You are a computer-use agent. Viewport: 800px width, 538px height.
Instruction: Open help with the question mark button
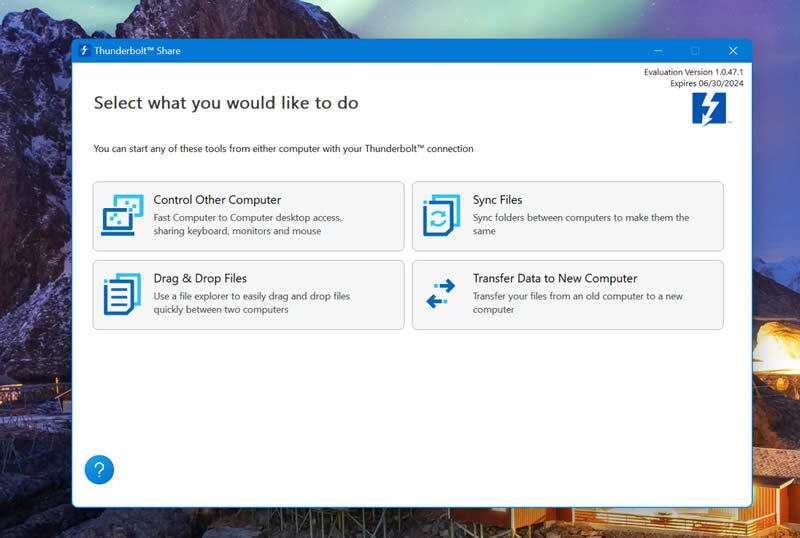[x=99, y=470]
